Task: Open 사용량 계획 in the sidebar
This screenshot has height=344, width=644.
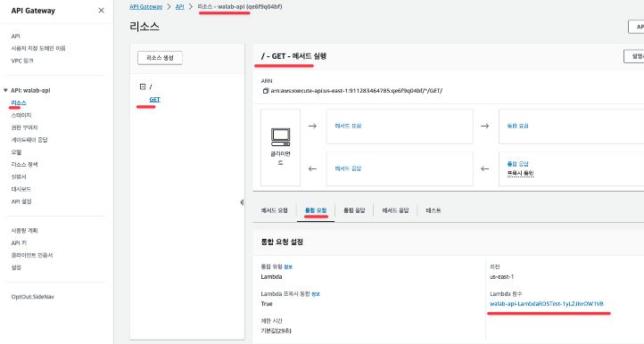Action: tap(24, 230)
